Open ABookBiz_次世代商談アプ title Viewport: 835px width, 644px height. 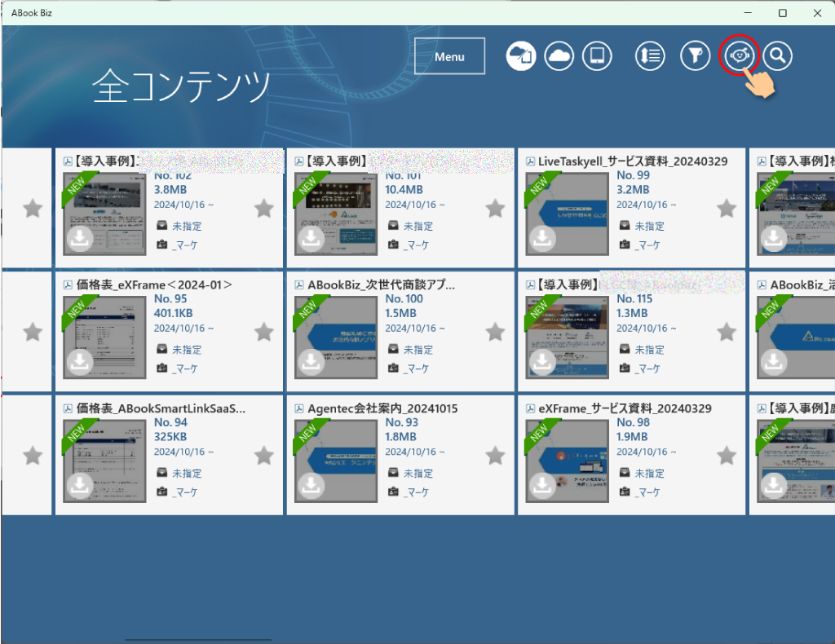[382, 285]
